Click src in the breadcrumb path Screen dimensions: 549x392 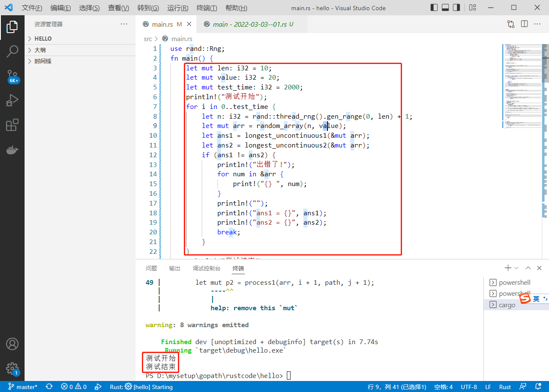click(148, 39)
